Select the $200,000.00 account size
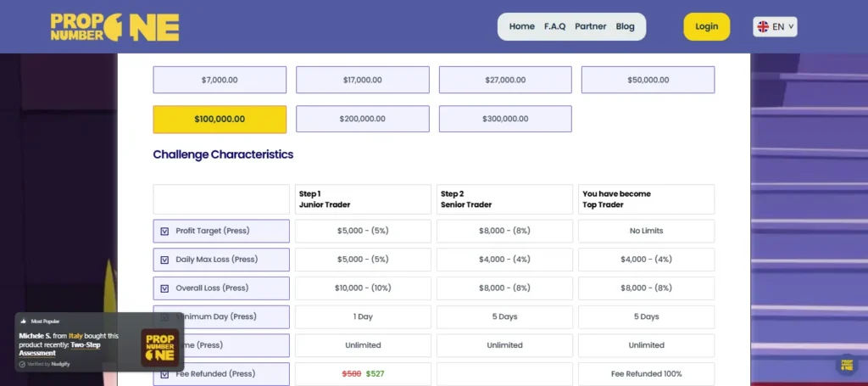This screenshot has height=386, width=868. (363, 119)
